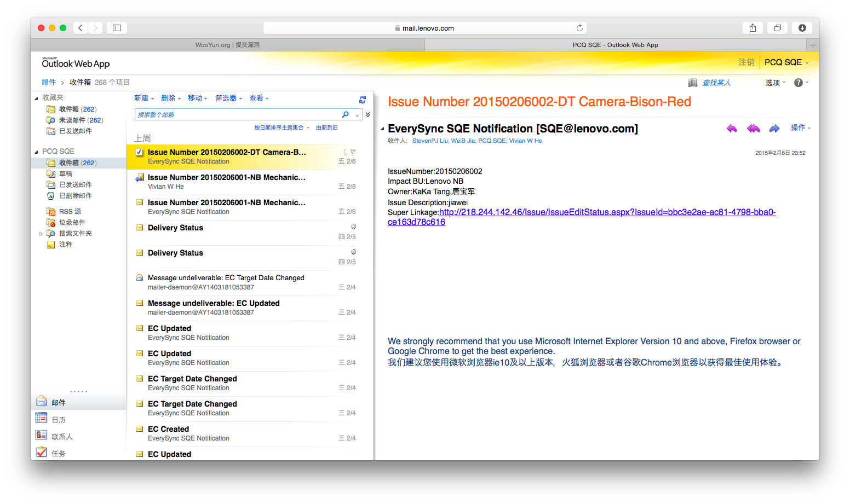Open the Calendar (日历) navigation icon

[42, 418]
